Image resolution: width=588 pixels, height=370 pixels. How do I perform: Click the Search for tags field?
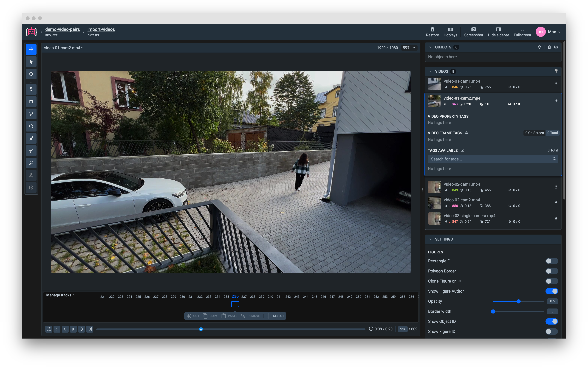point(493,159)
